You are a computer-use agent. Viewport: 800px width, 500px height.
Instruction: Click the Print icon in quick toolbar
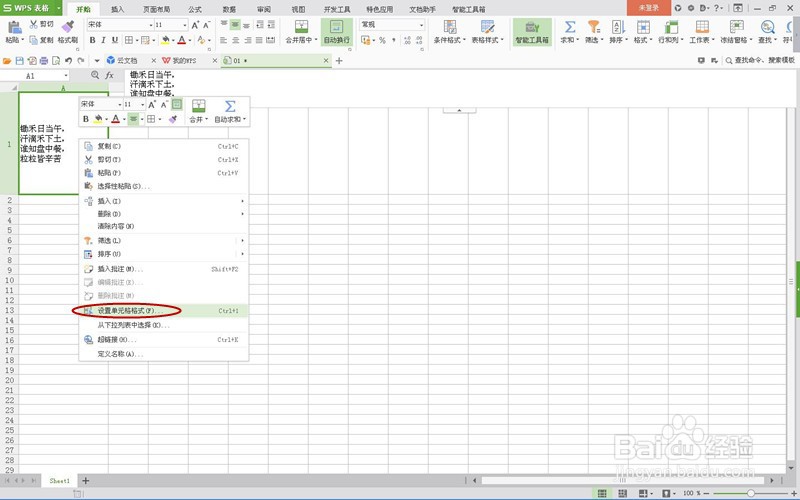pos(44,61)
